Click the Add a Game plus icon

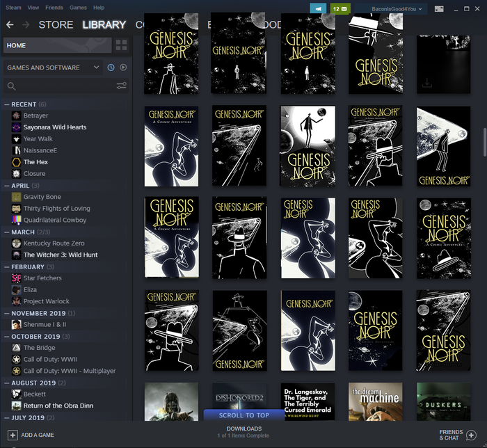tap(13, 435)
